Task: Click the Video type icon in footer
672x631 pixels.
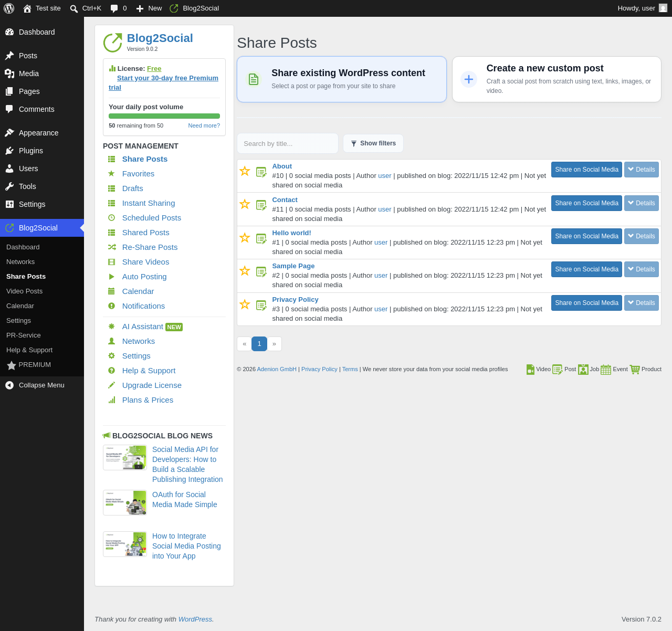Action: coord(530,370)
